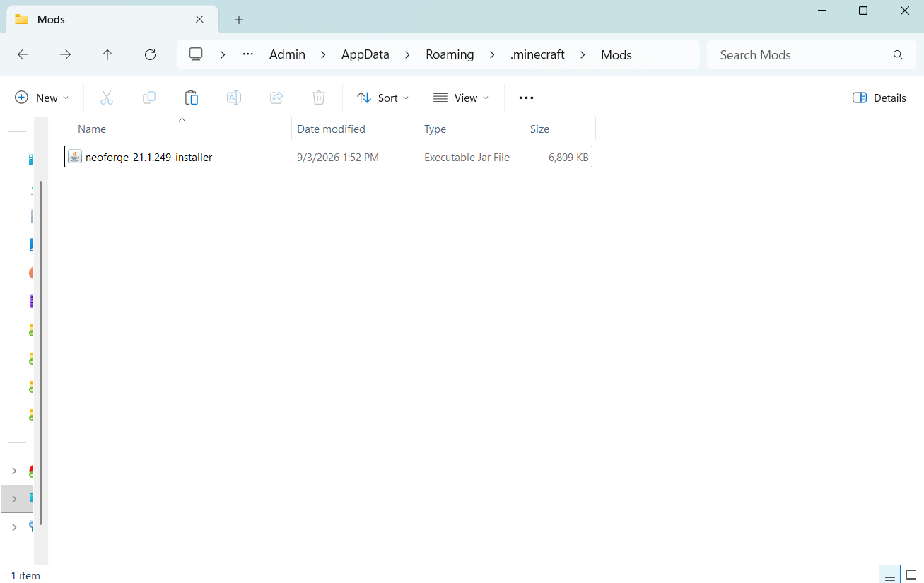Select the Mods tab
This screenshot has width=924, height=583.
pyautogui.click(x=113, y=20)
